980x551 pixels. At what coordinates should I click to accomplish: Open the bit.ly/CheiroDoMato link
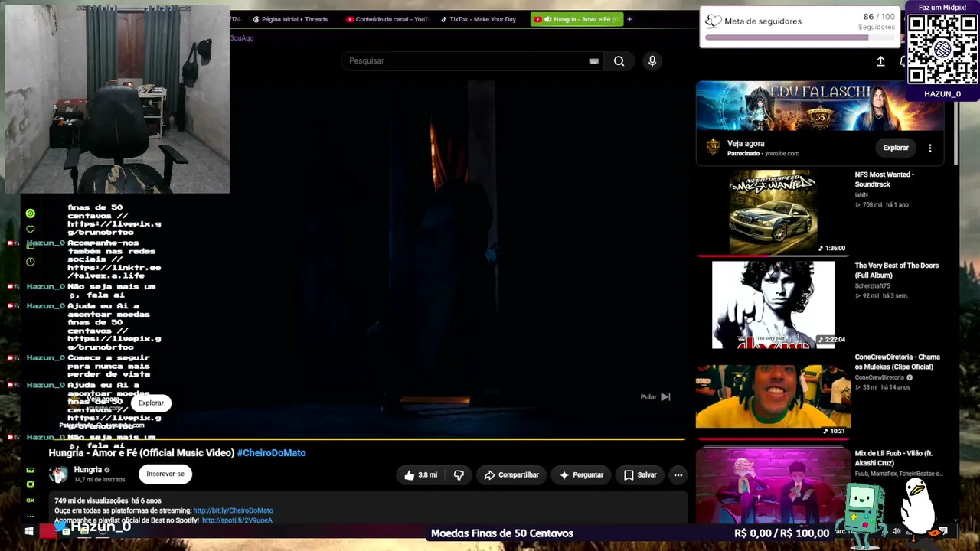233,510
